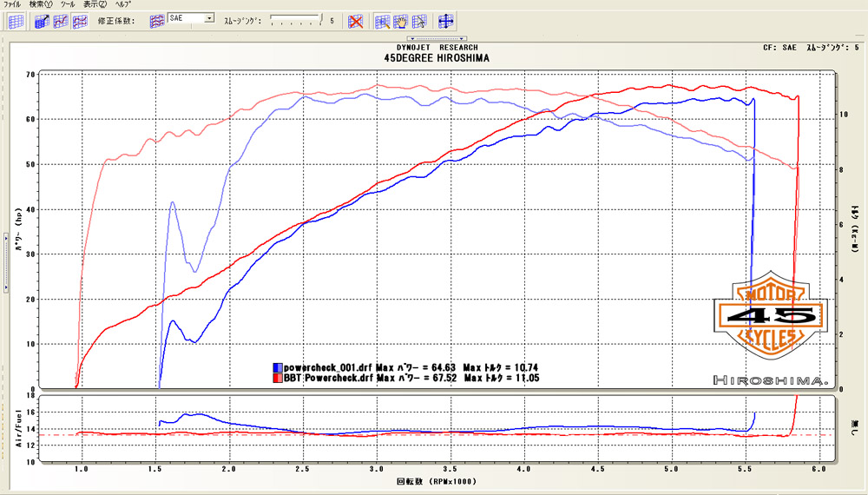Click the red X delete graph icon

(355, 21)
